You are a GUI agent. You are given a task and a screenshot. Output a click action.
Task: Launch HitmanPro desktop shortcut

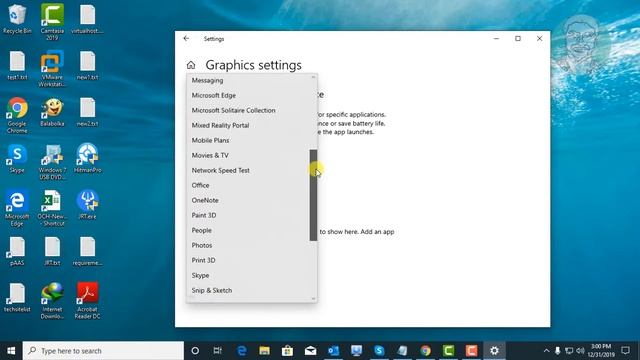point(87,158)
